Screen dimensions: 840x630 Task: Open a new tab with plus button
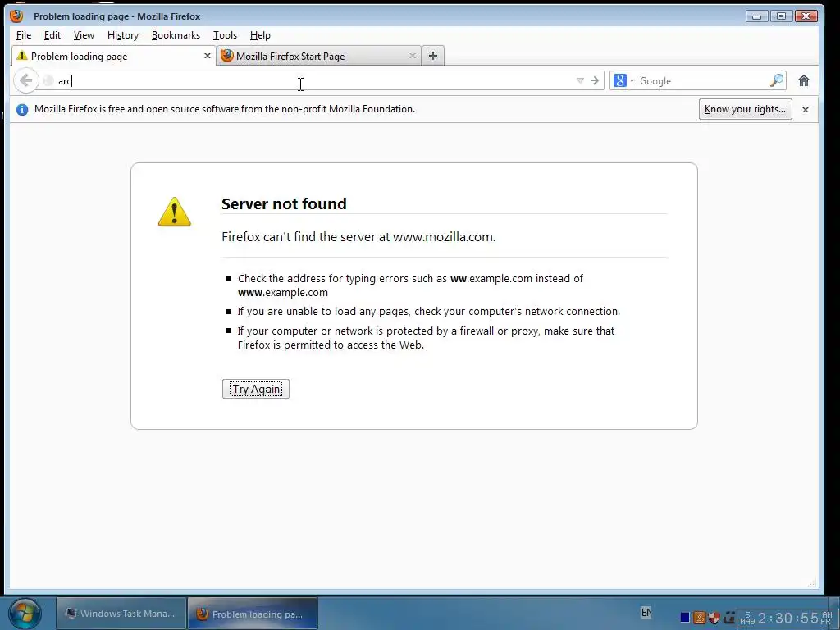(433, 56)
